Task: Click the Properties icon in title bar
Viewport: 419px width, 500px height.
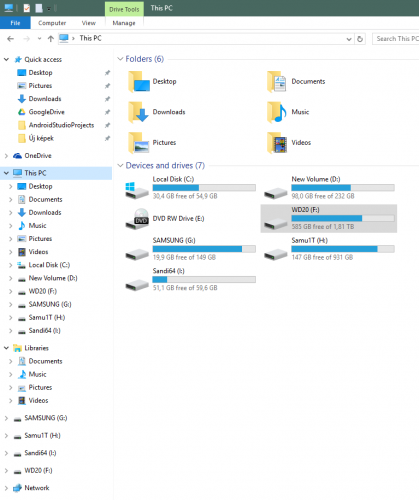Action: [27, 8]
